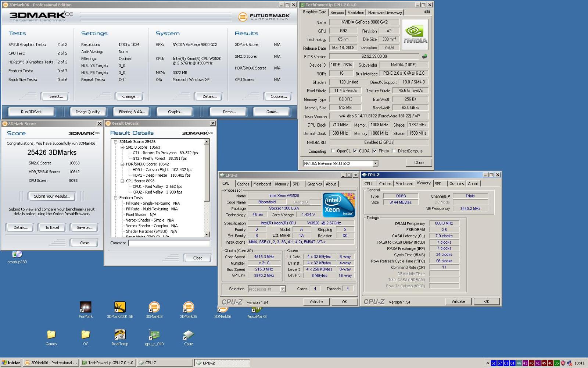Open the Processor #1 selection dropdown
The image size is (588, 368).
282,289
